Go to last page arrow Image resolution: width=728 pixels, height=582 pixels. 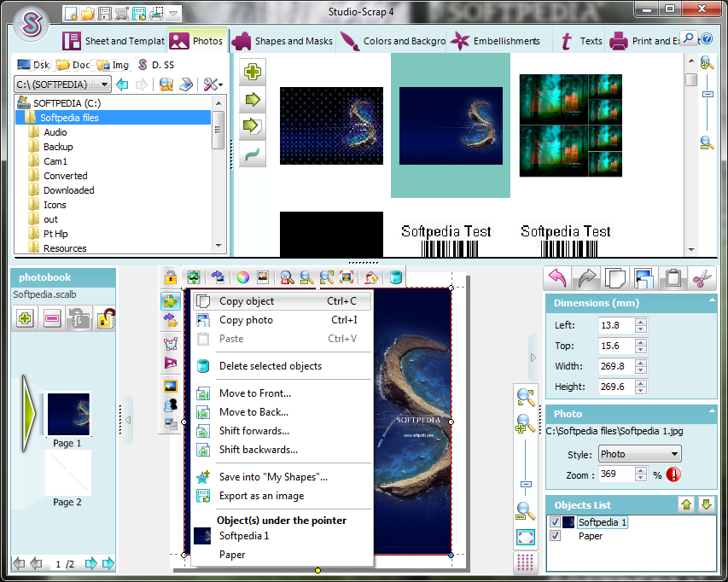tap(108, 563)
